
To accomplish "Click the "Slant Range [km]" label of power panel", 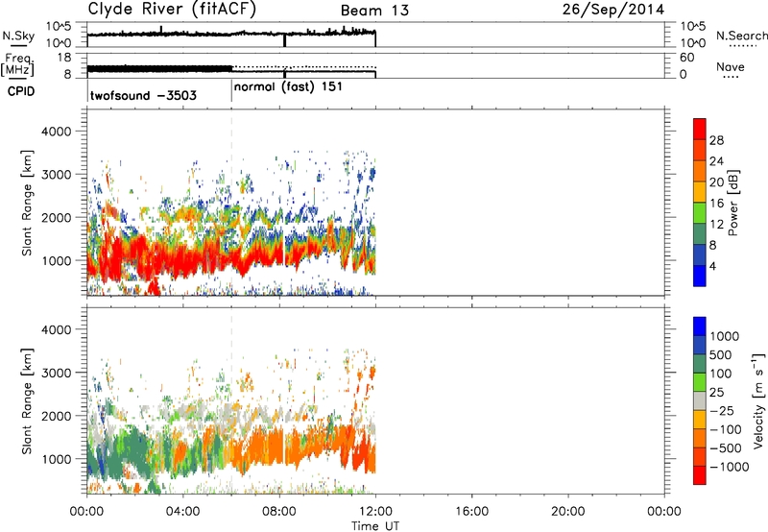I will 27,203.
